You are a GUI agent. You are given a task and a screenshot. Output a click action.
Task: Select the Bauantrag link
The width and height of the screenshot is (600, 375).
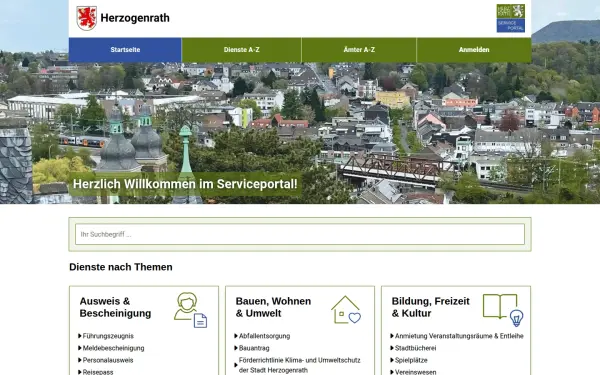coord(254,348)
